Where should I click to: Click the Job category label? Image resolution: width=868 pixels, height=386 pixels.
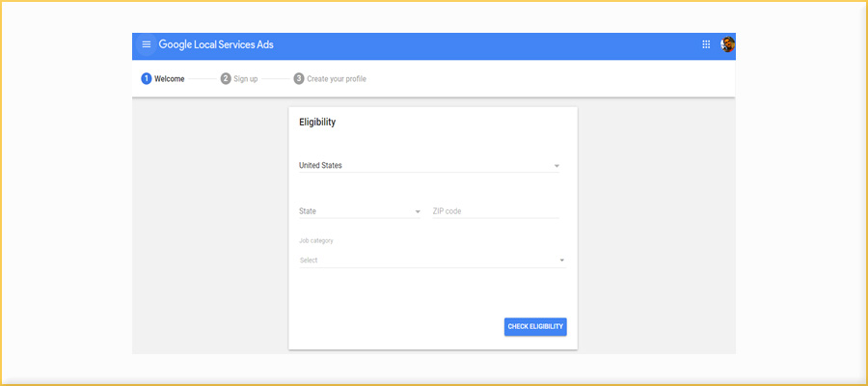pos(316,241)
